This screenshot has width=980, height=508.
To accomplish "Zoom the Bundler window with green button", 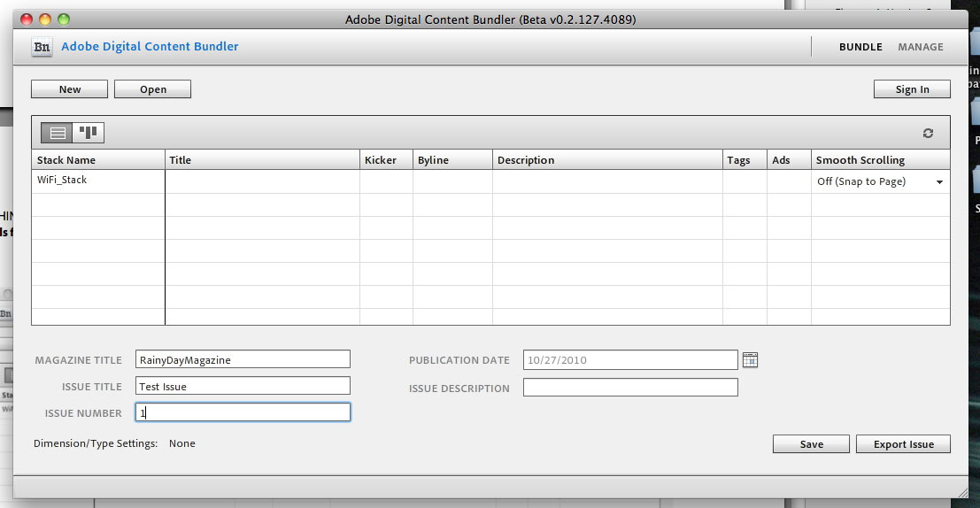I will point(64,19).
